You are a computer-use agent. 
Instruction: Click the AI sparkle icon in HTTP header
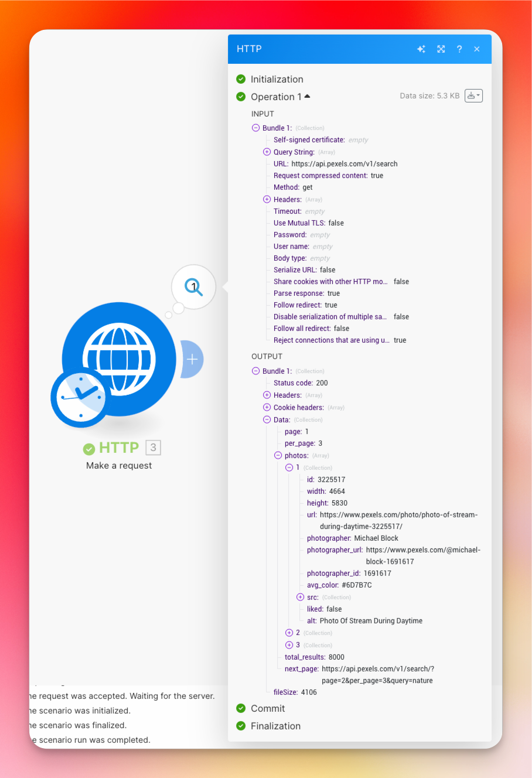(421, 49)
